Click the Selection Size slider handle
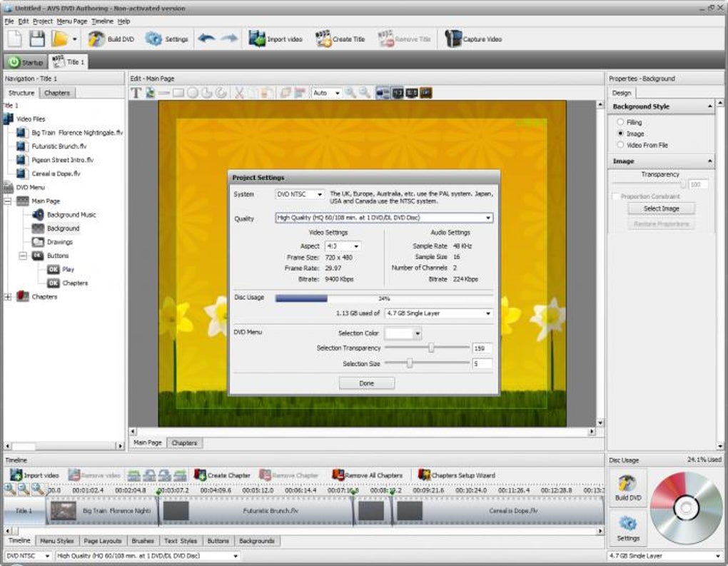This screenshot has width=728, height=566. point(410,363)
